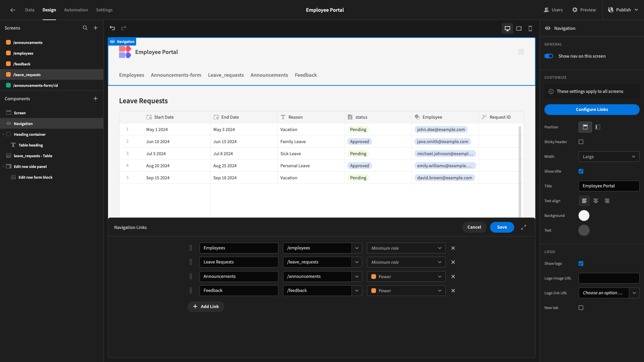
Task: Switch to the Automation tab
Action: tap(76, 10)
